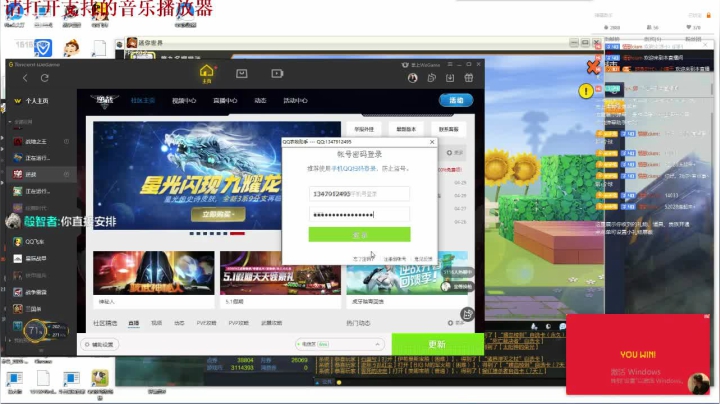Open the friends/share icon beside the avatar
The height and width of the screenshot is (404, 720).
[431, 78]
